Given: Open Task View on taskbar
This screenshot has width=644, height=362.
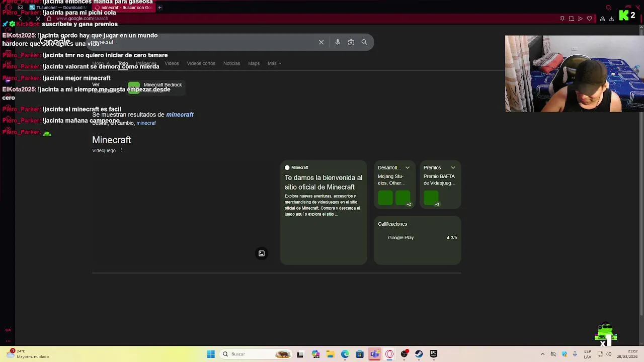Looking at the screenshot, I should pyautogui.click(x=300, y=354).
